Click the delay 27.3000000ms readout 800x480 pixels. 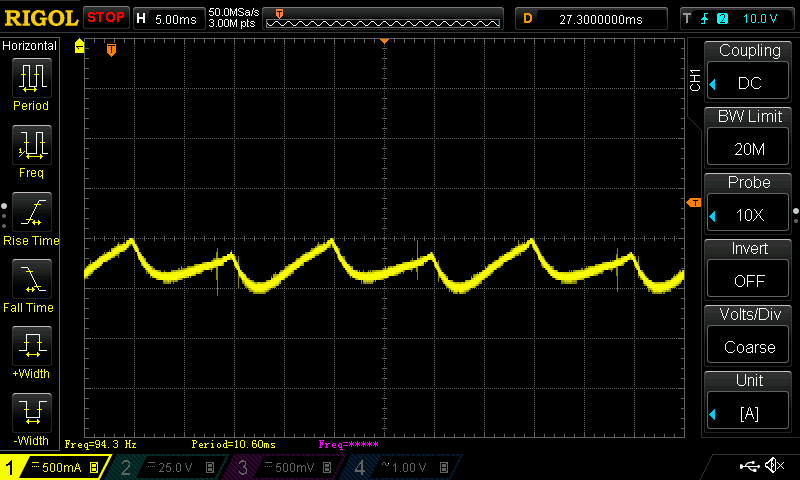[x=601, y=19]
